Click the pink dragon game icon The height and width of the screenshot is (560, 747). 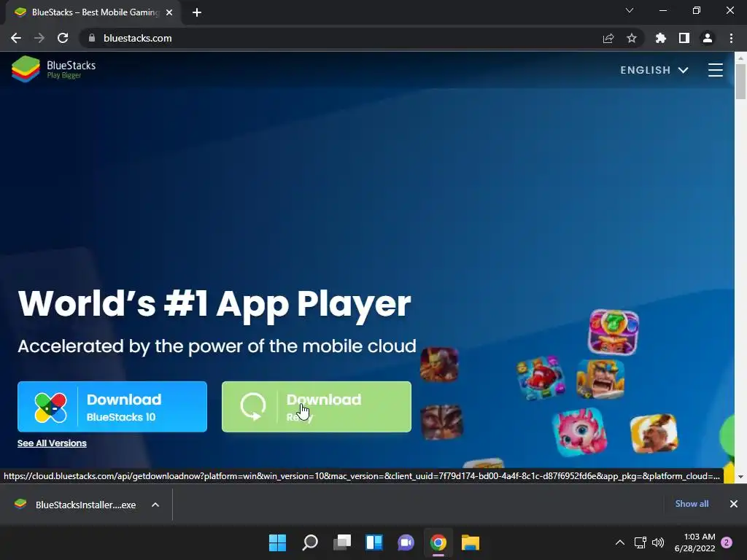[x=580, y=432]
